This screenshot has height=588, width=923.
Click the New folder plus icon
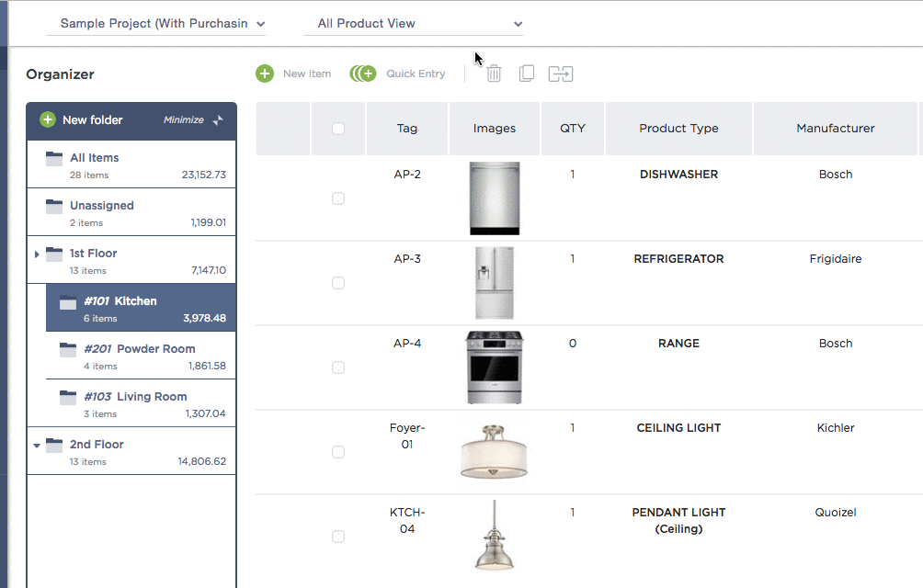click(x=47, y=119)
